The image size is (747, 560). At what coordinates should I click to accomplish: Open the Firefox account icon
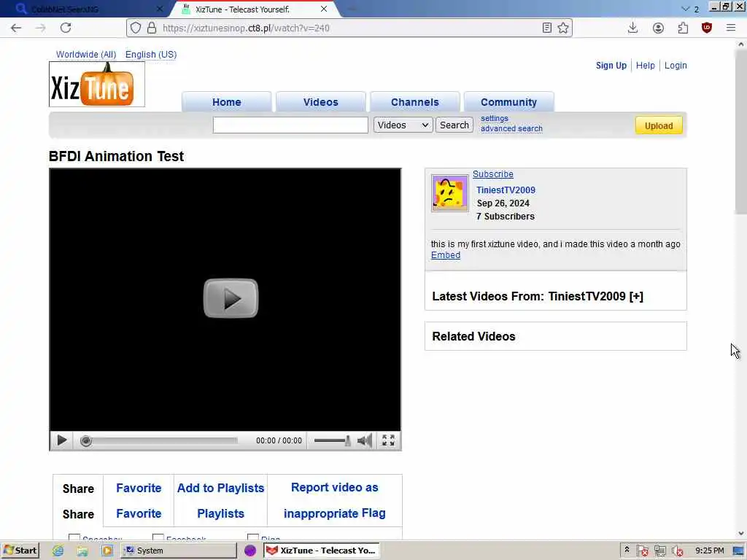658,28
